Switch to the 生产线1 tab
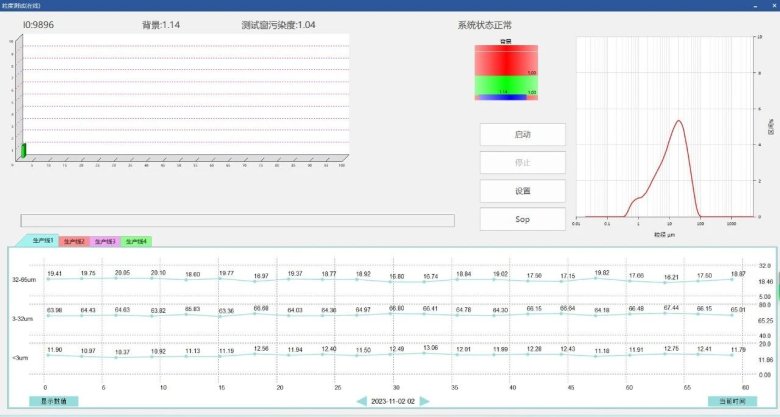780x417 pixels. (44, 241)
